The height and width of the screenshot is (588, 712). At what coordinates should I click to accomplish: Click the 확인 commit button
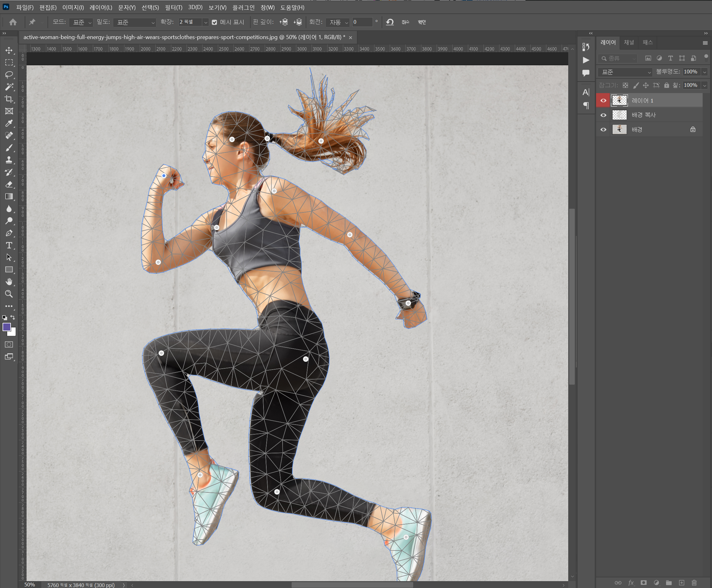[422, 22]
